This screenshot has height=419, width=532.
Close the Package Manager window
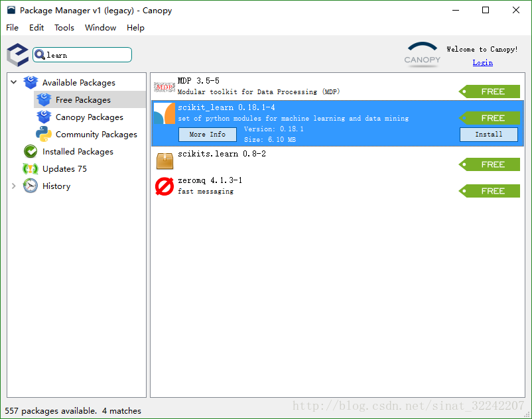click(x=515, y=10)
